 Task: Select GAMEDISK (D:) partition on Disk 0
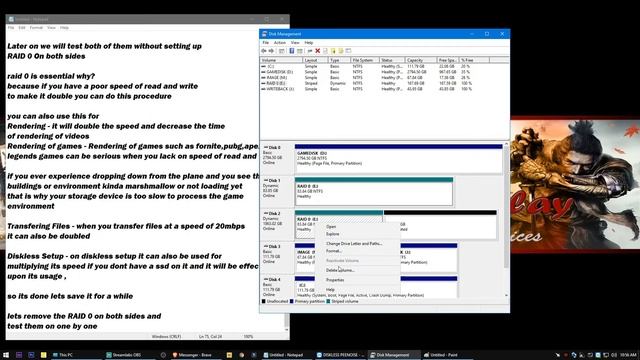(x=398, y=159)
